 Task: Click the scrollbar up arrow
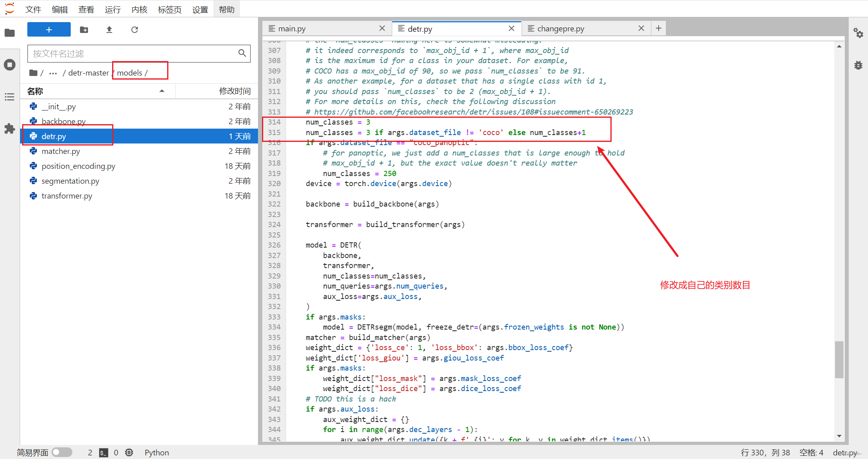pos(839,47)
